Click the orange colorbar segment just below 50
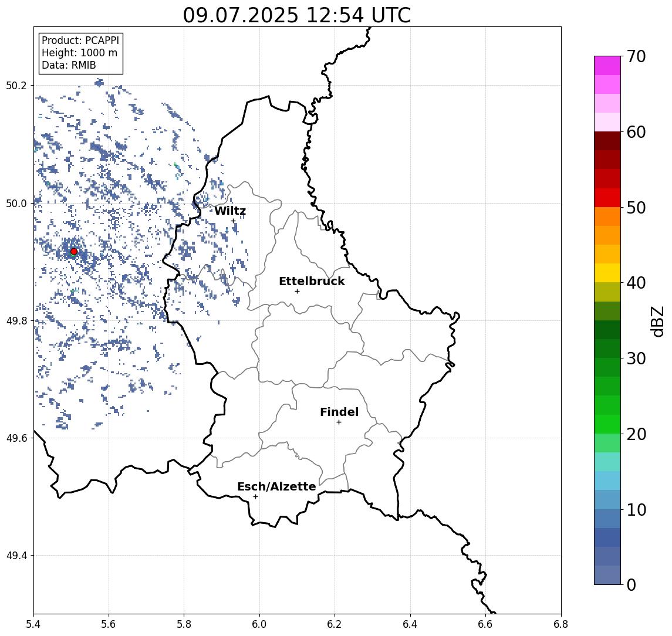The height and width of the screenshot is (636, 672). coord(607,216)
